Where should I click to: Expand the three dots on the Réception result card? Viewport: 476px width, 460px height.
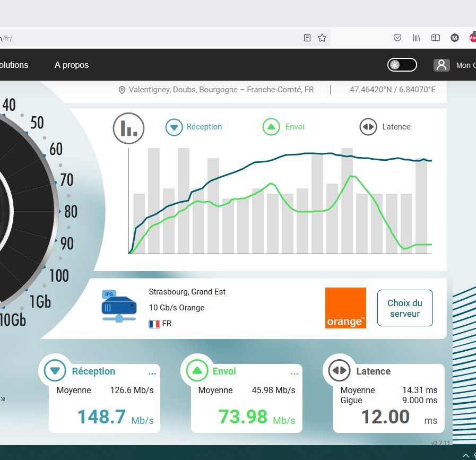click(152, 374)
